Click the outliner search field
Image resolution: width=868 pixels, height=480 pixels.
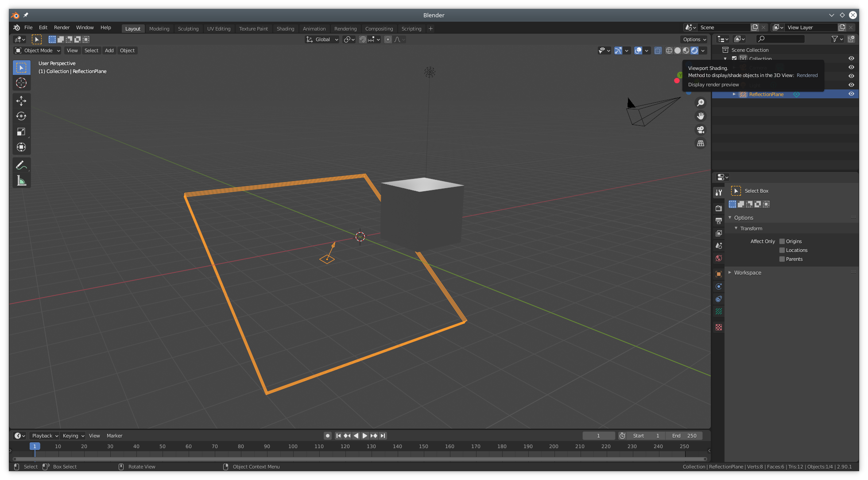[x=780, y=39]
